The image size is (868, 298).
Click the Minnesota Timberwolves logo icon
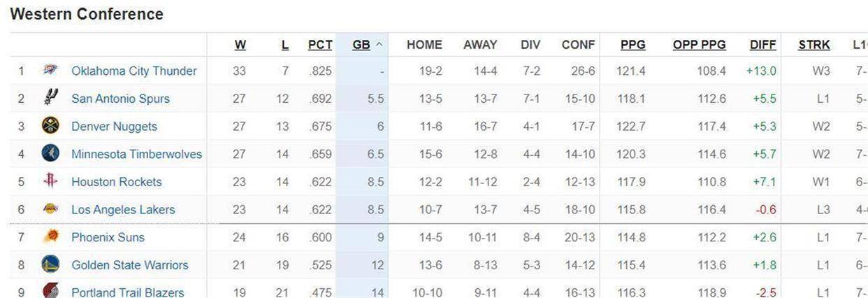(x=50, y=154)
